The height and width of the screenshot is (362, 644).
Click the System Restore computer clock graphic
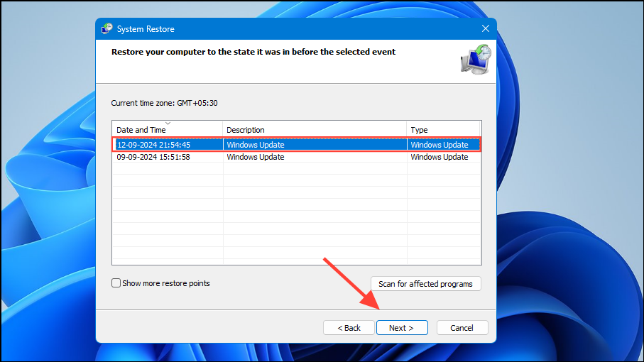click(x=476, y=60)
